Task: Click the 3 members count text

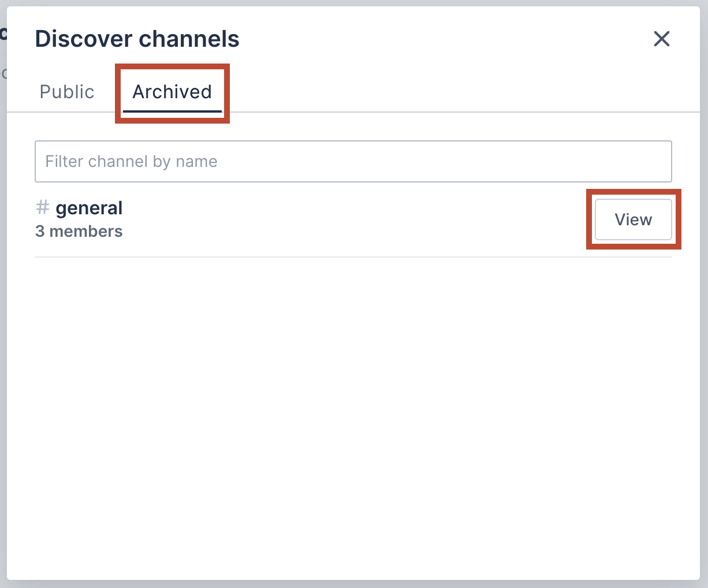Action: pos(79,232)
